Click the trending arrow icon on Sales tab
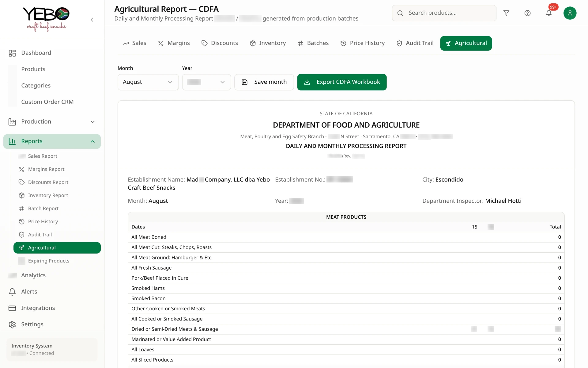The height and width of the screenshot is (368, 588). (126, 43)
